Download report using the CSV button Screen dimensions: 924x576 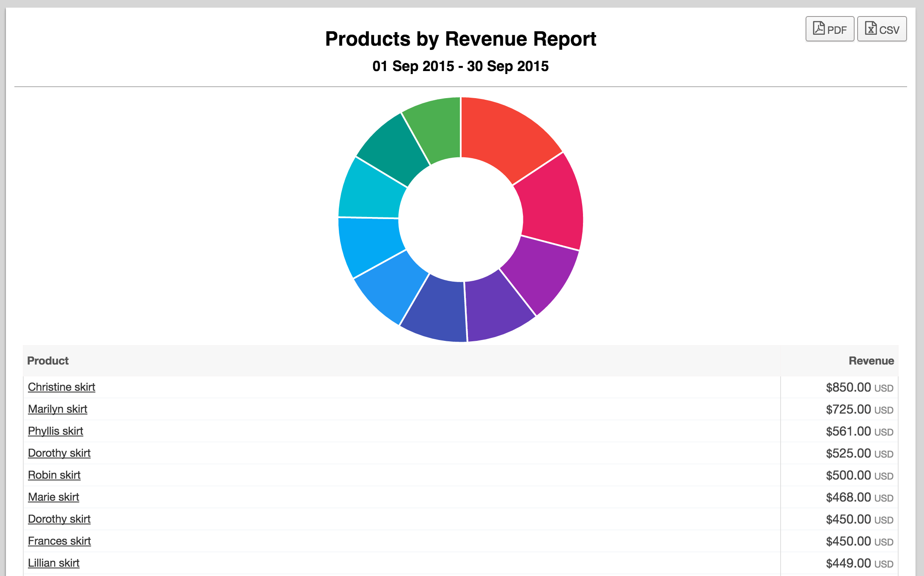point(882,29)
